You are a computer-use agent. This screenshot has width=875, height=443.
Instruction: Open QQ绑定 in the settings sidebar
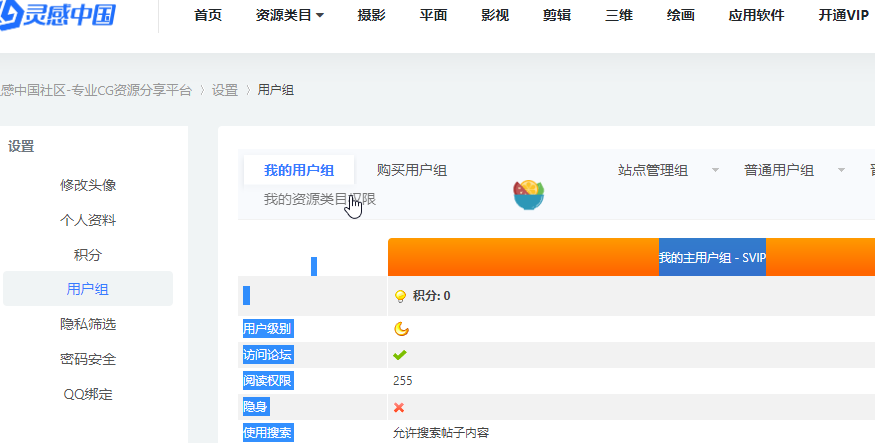coord(88,394)
